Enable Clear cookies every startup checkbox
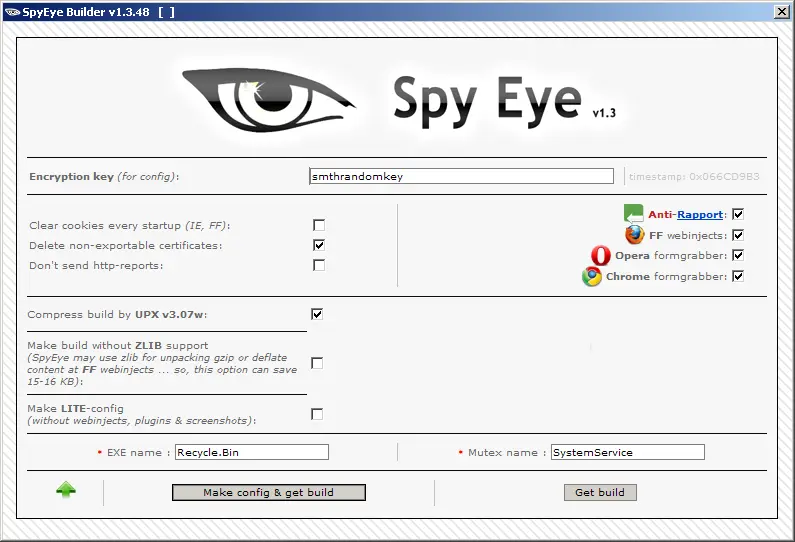The width and height of the screenshot is (795, 542). (x=318, y=225)
